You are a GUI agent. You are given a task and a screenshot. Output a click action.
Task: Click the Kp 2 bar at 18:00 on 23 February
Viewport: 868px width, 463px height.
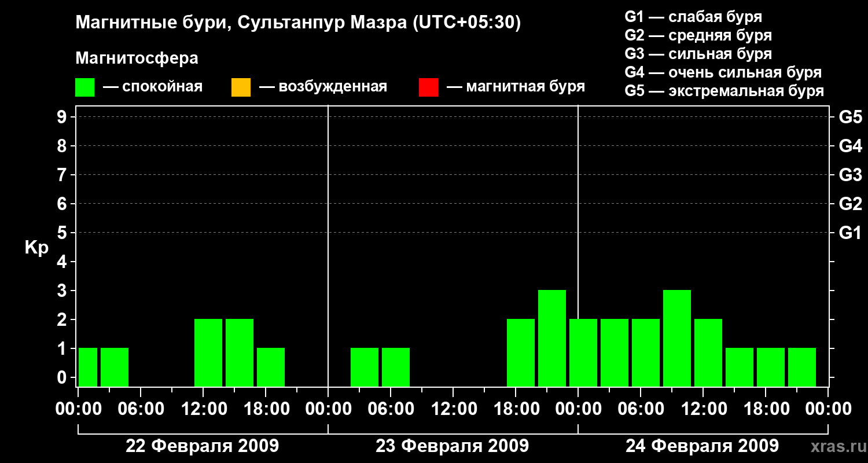[521, 352]
